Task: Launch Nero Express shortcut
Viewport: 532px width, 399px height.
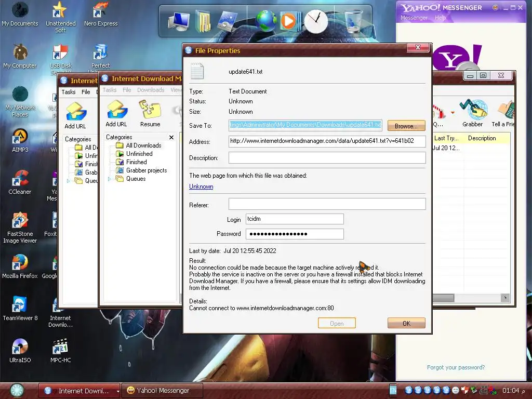Action: point(101,14)
